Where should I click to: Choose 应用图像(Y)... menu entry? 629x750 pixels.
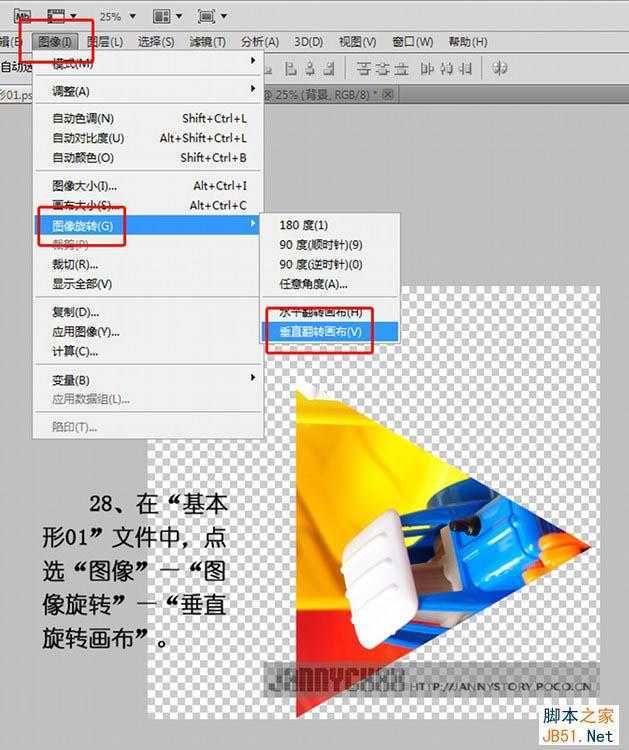148,332
